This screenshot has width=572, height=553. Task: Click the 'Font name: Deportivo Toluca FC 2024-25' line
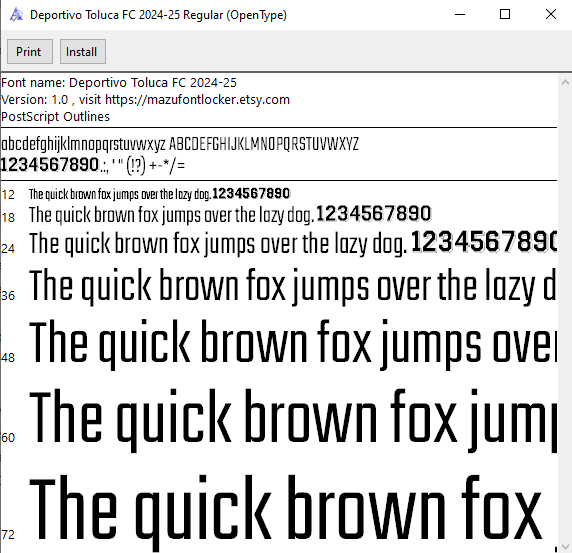tap(119, 82)
